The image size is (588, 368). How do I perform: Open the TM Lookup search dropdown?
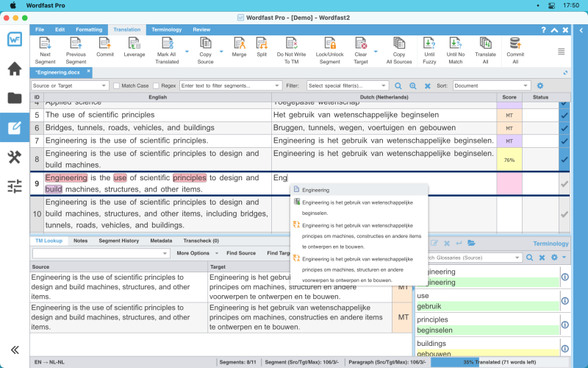(165, 253)
